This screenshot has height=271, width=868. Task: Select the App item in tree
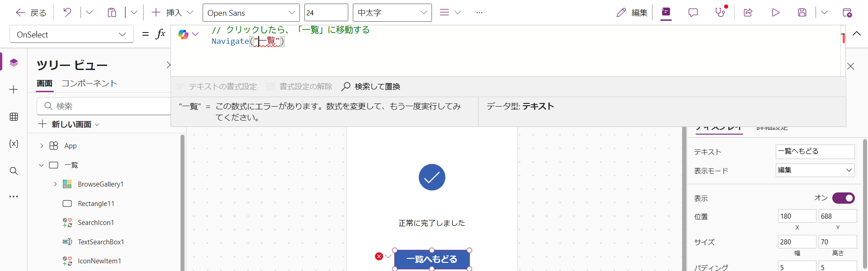point(70,145)
